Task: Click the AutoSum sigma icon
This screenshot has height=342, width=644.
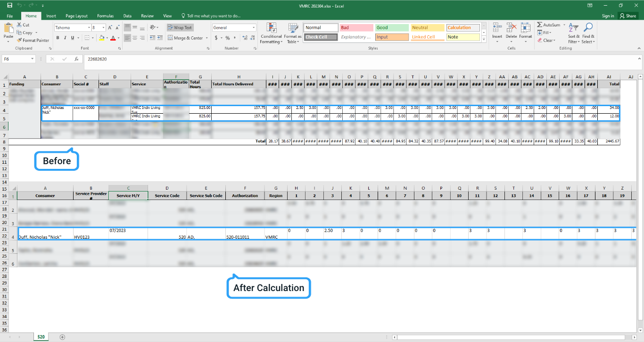Action: (x=540, y=25)
